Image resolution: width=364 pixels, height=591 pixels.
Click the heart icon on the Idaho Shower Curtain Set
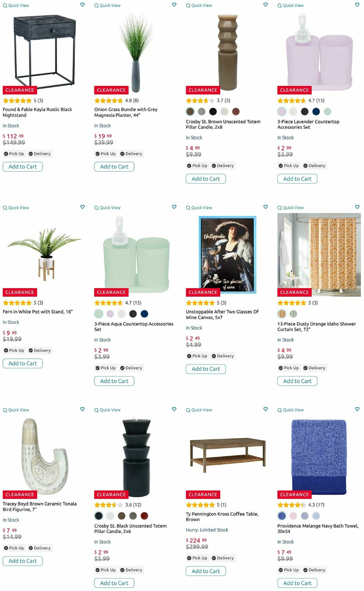357,207
